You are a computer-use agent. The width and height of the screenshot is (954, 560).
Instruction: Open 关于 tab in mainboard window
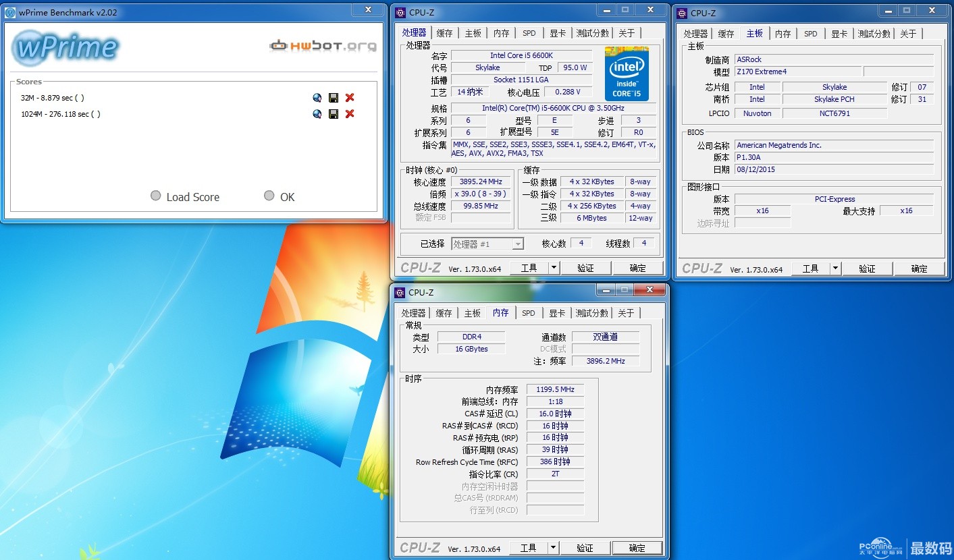click(x=908, y=34)
